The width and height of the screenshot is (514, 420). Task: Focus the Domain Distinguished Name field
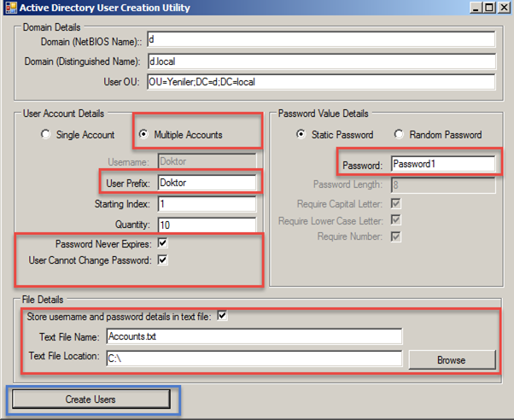(321, 61)
